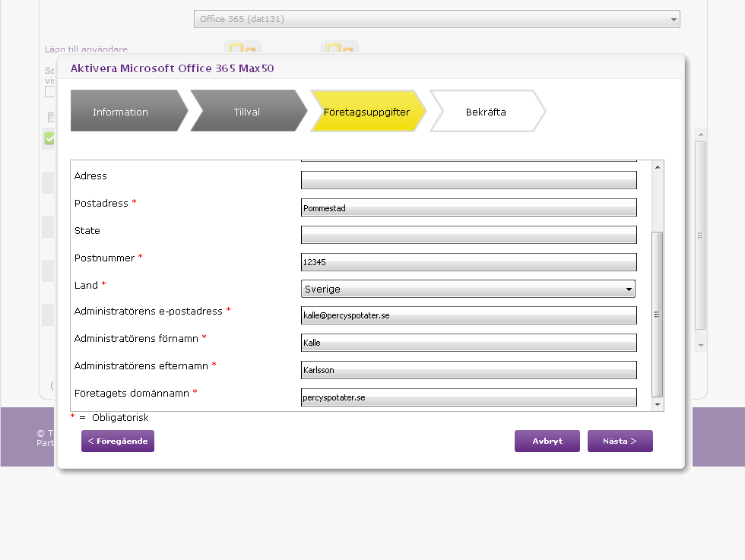Select the empty State input field
Screen dimensions: 745x560
pos(469,235)
